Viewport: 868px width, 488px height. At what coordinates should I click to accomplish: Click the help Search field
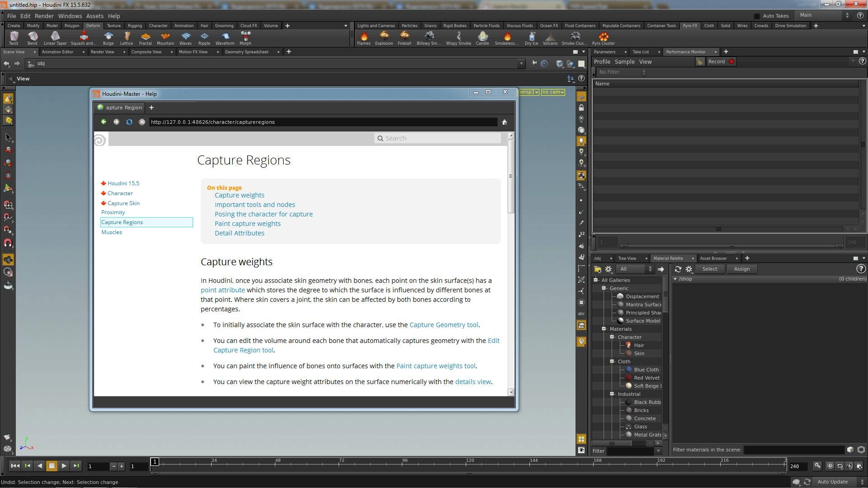[438, 138]
